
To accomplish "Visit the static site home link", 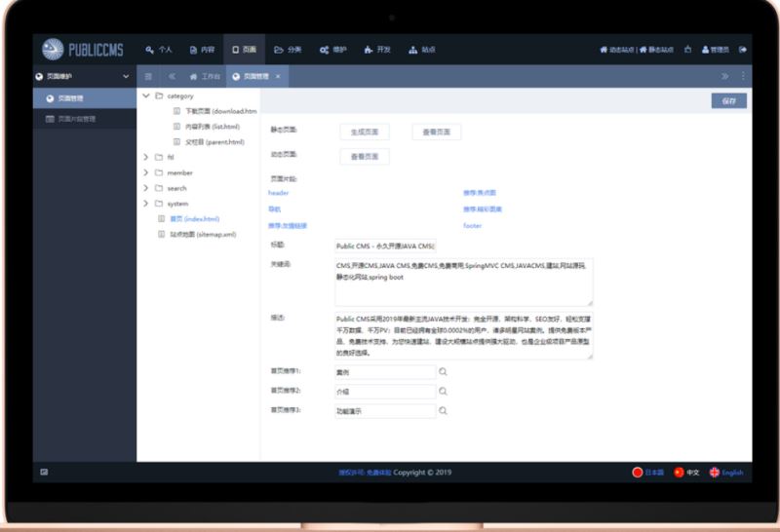I will coord(656,50).
